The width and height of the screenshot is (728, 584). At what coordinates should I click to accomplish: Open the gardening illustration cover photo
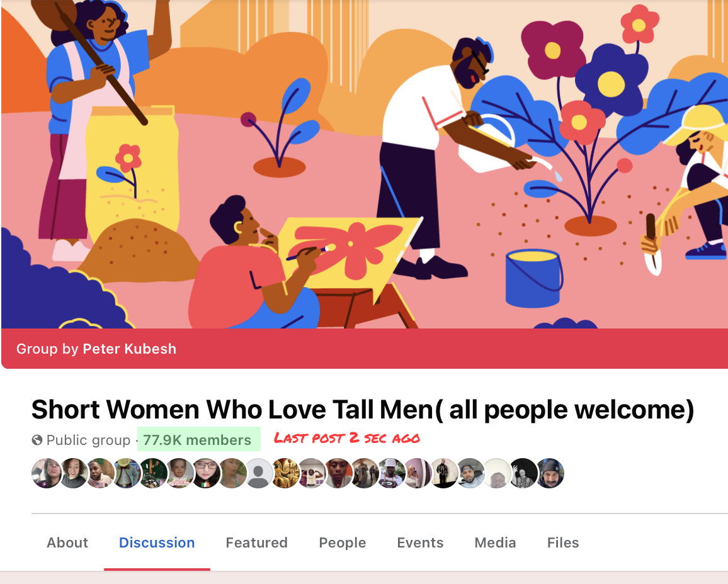365,164
